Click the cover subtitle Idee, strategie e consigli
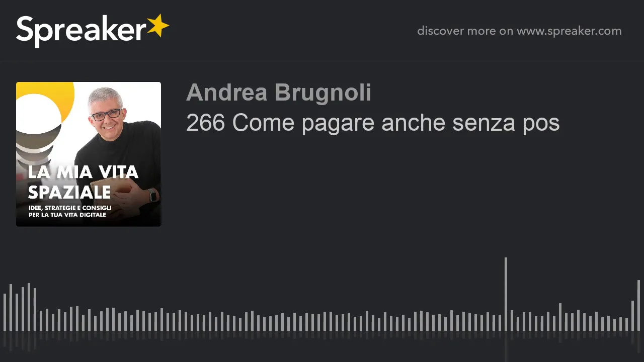 [70, 208]
